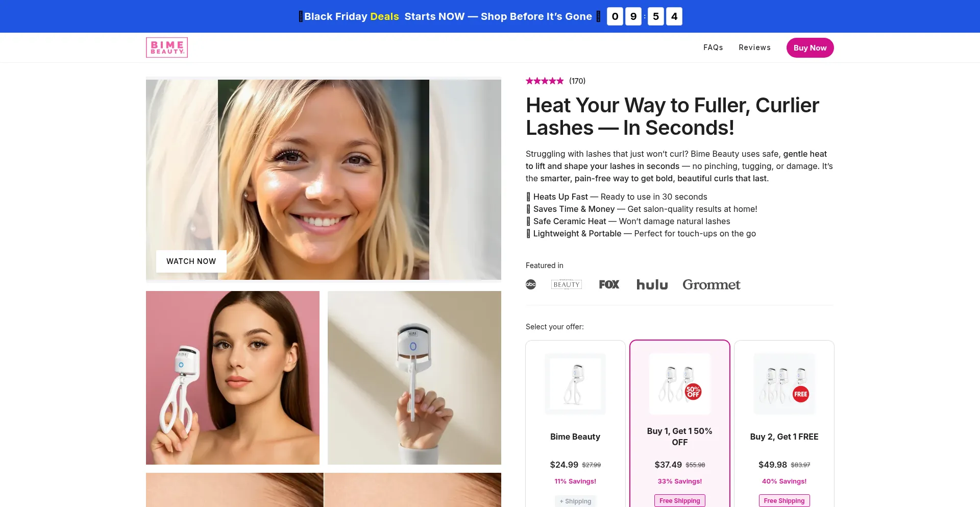Viewport: 980px width, 507px height.
Task: Select Buy 1, Get 1 50% OFF offer
Action: coord(680,424)
